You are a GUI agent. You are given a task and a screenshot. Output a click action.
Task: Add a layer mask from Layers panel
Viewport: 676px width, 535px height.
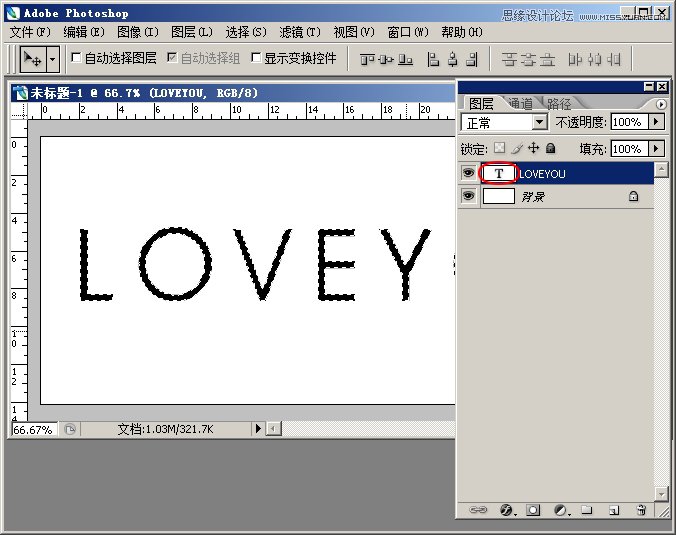pos(533,510)
